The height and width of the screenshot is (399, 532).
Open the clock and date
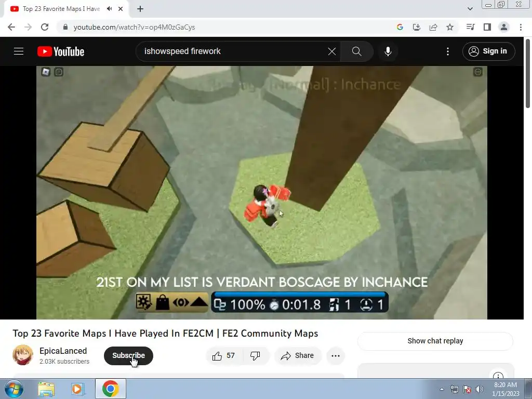[x=506, y=389]
